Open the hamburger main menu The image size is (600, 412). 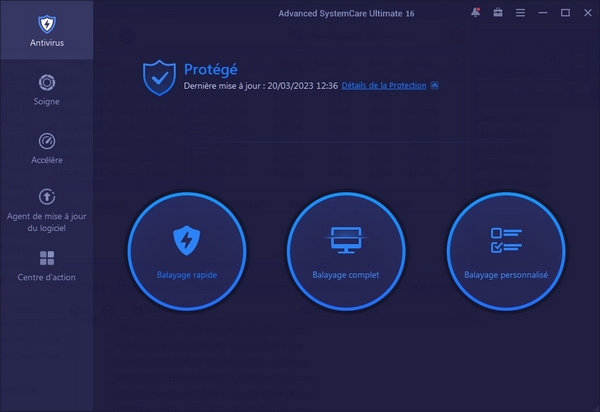click(x=520, y=13)
